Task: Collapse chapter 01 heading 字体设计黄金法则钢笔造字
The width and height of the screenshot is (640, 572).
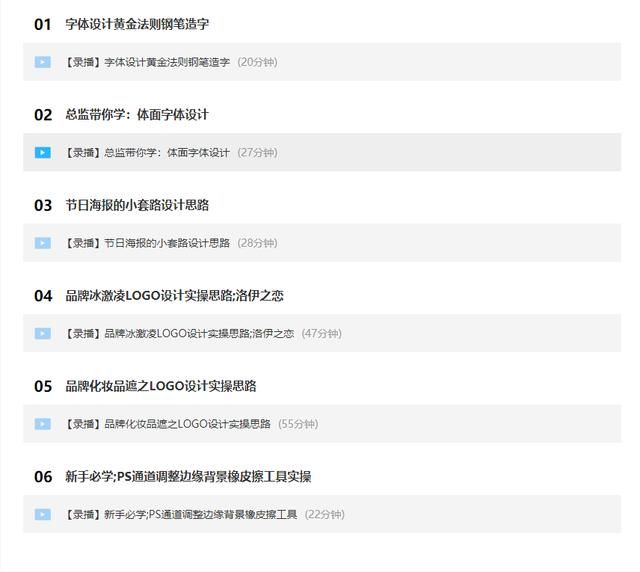Action: coord(137,24)
